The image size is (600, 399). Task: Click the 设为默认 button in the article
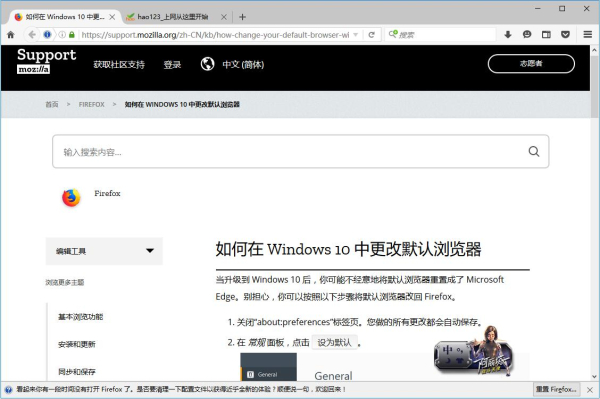point(334,342)
